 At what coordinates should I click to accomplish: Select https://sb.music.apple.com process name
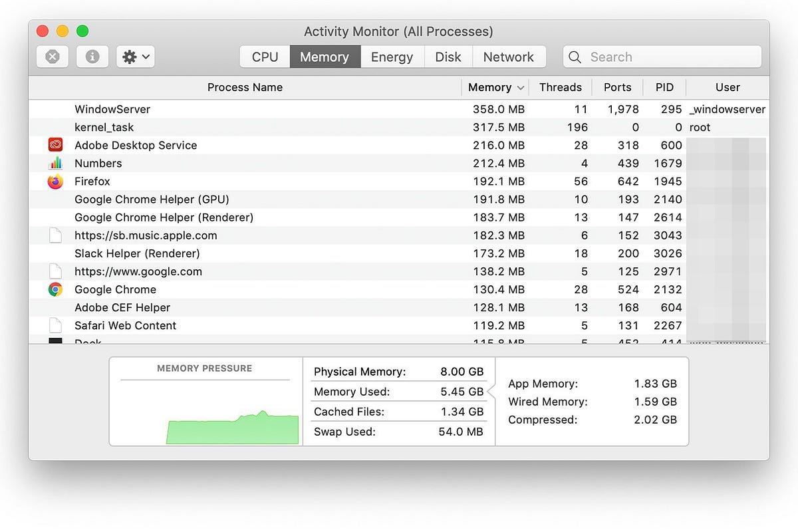click(x=146, y=235)
